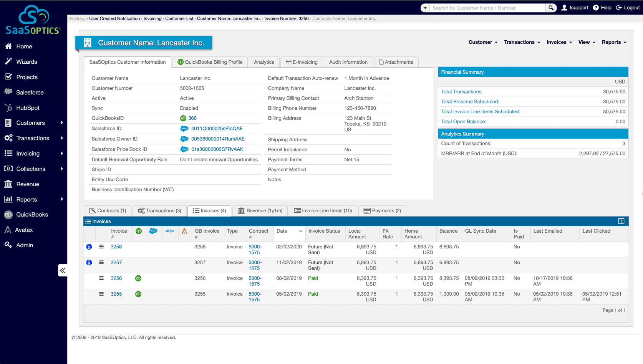Open row menu for invoice 3256

(x=101, y=278)
